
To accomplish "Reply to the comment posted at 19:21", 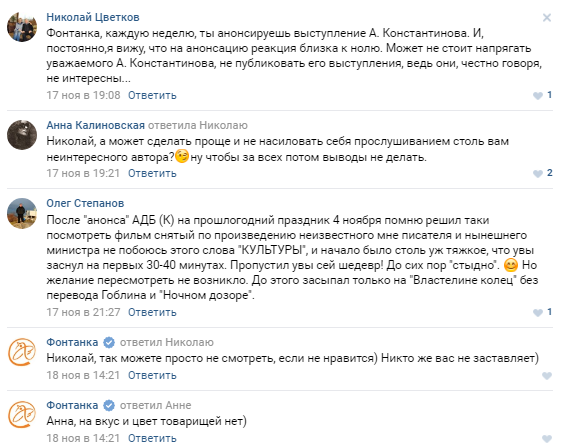I will tap(152, 174).
